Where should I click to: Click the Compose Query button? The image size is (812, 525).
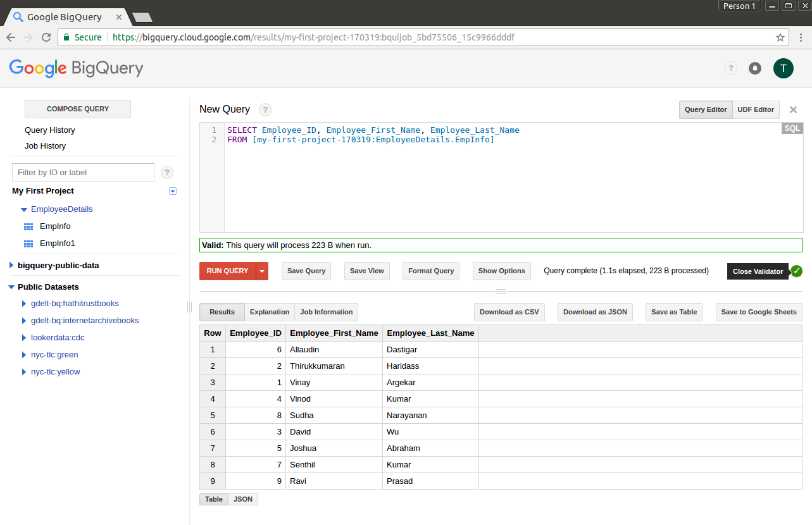(x=78, y=109)
